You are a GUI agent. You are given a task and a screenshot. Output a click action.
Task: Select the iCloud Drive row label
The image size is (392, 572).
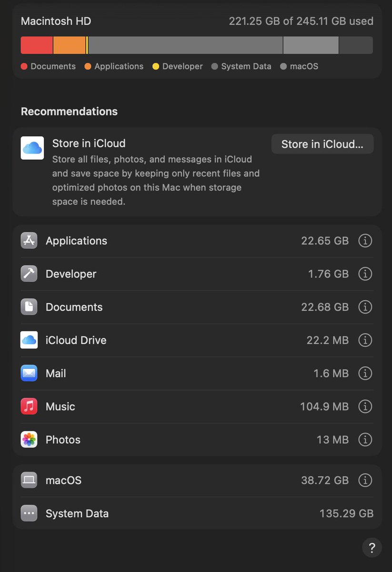coord(76,340)
